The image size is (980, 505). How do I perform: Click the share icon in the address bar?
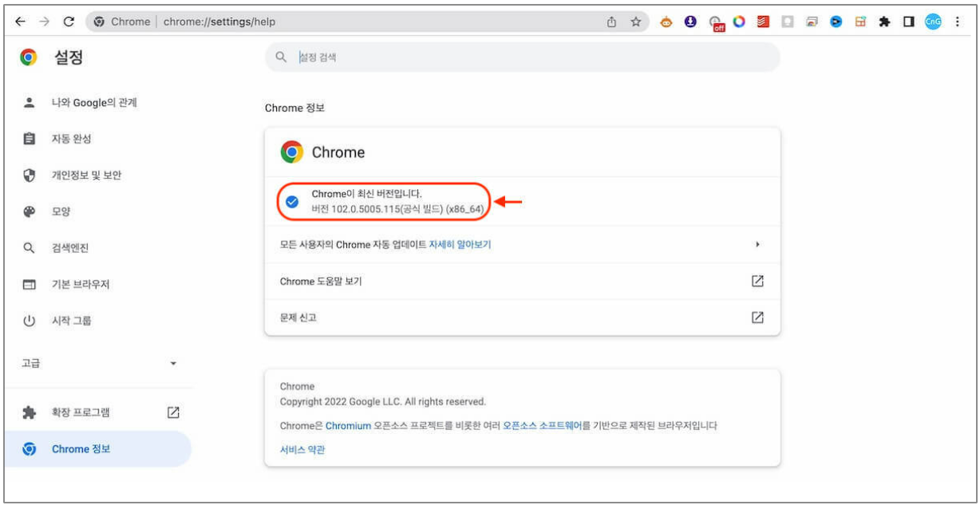coord(612,22)
